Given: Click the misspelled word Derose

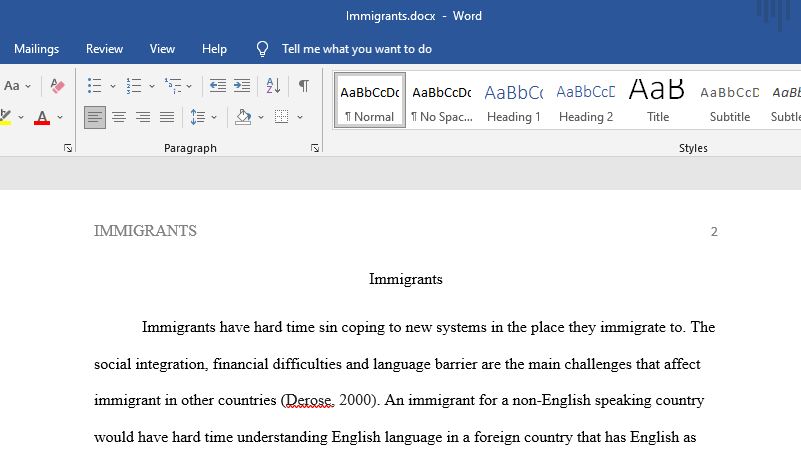Looking at the screenshot, I should 309,400.
